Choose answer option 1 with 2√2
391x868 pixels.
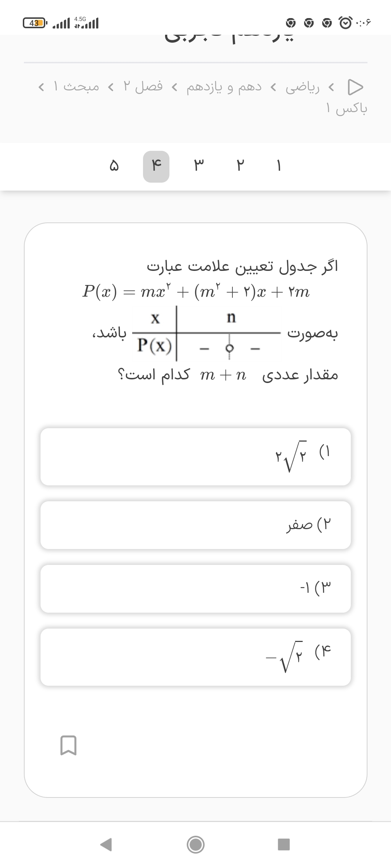point(195,457)
